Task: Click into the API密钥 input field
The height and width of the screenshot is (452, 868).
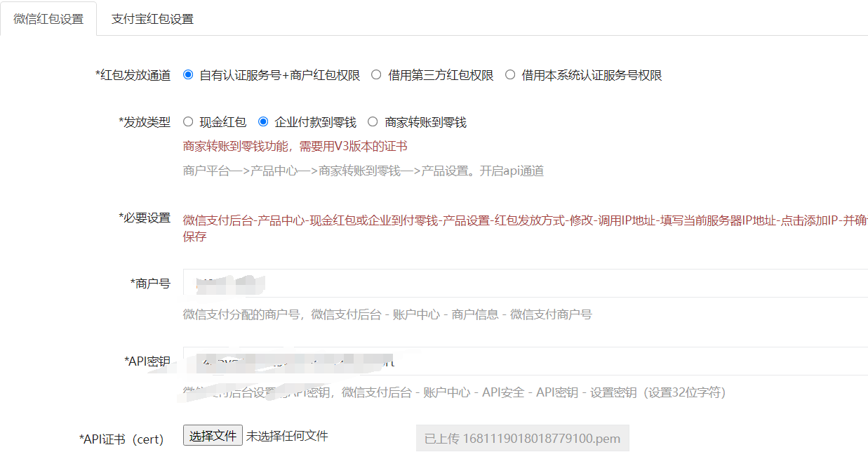Action: [x=526, y=361]
